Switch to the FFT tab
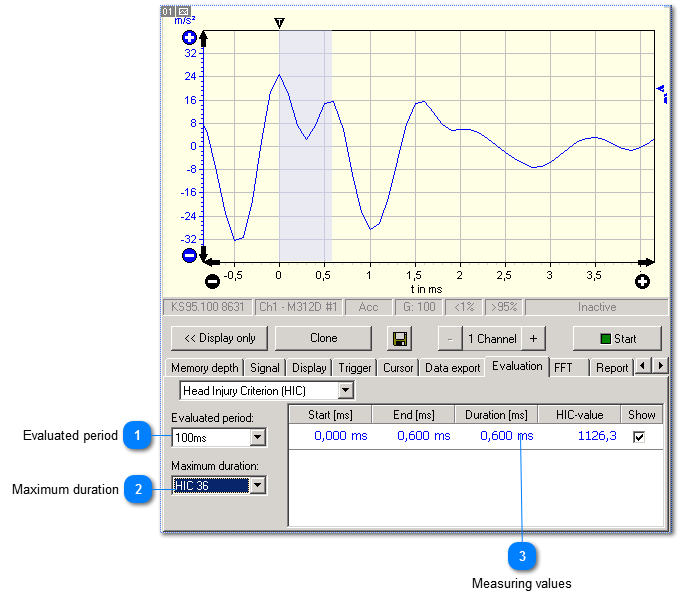The height and width of the screenshot is (607, 681). (563, 367)
